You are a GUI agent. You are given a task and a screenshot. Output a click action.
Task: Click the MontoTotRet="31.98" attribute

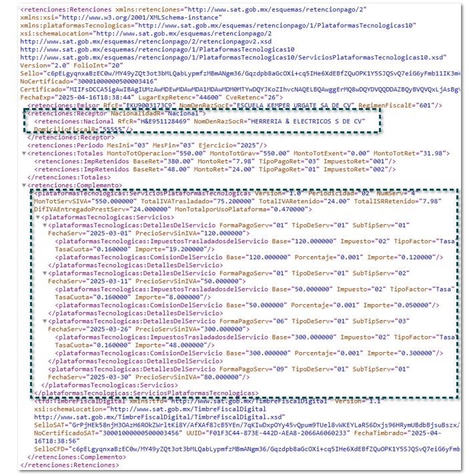point(410,153)
